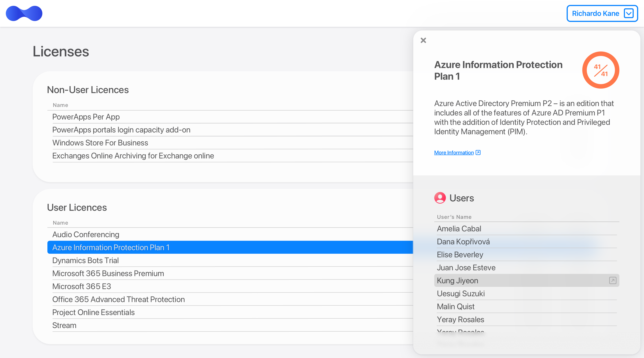Screen dimensions: 644x358
Task: Click the Azure Information Protection Plan 1 panel title
Action: click(498, 70)
